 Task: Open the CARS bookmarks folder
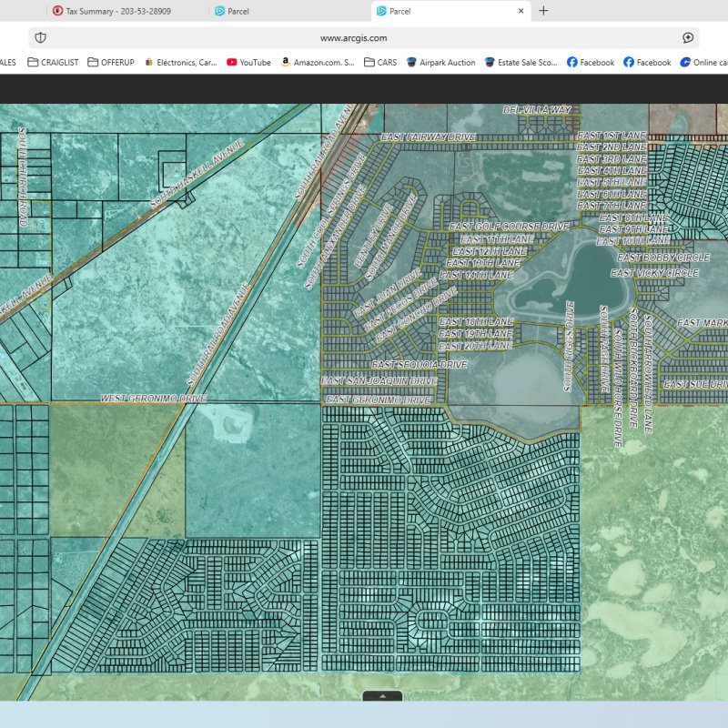click(369, 63)
